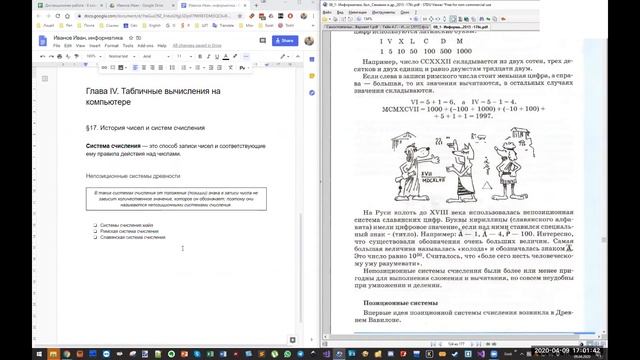This screenshot has width=640, height=360.
Task: Open the Add-ons menu in Google Docs
Action: 145,46
